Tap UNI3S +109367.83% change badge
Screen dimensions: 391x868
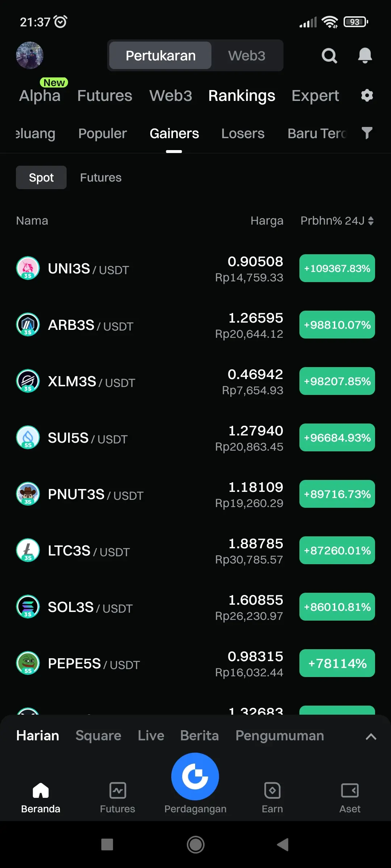coord(337,268)
